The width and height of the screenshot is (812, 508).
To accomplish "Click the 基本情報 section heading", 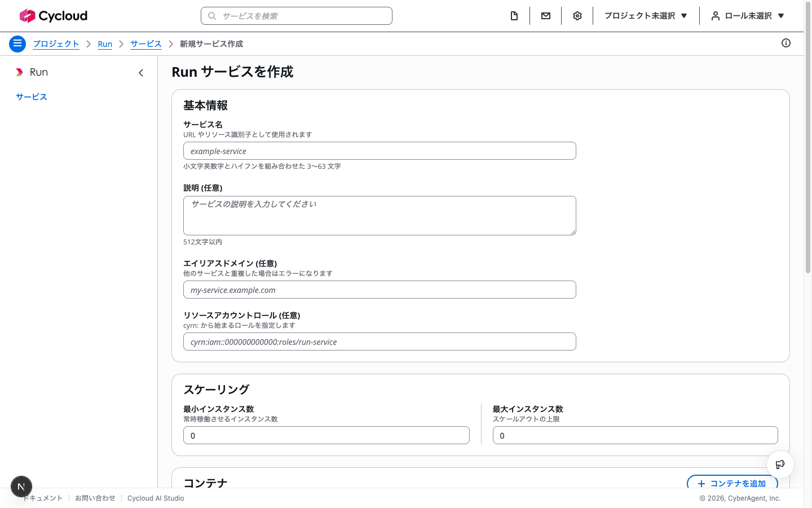I will pos(206,106).
